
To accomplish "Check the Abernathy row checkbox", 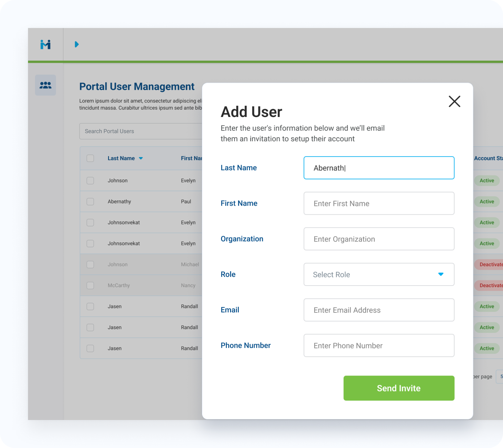I will 90,202.
